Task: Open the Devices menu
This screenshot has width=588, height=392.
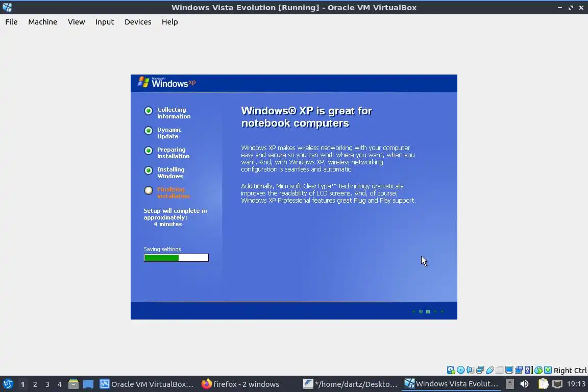Action: point(138,22)
